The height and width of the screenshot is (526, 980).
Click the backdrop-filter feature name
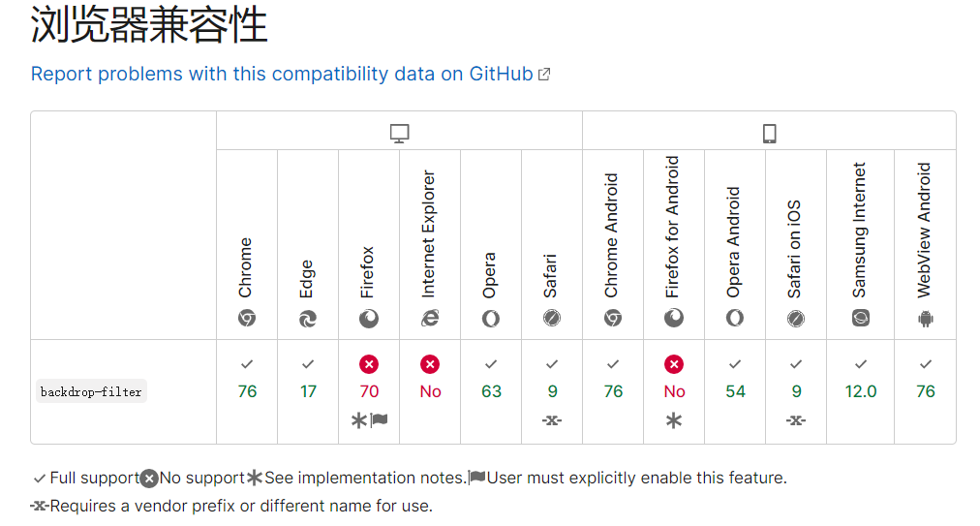pos(91,392)
